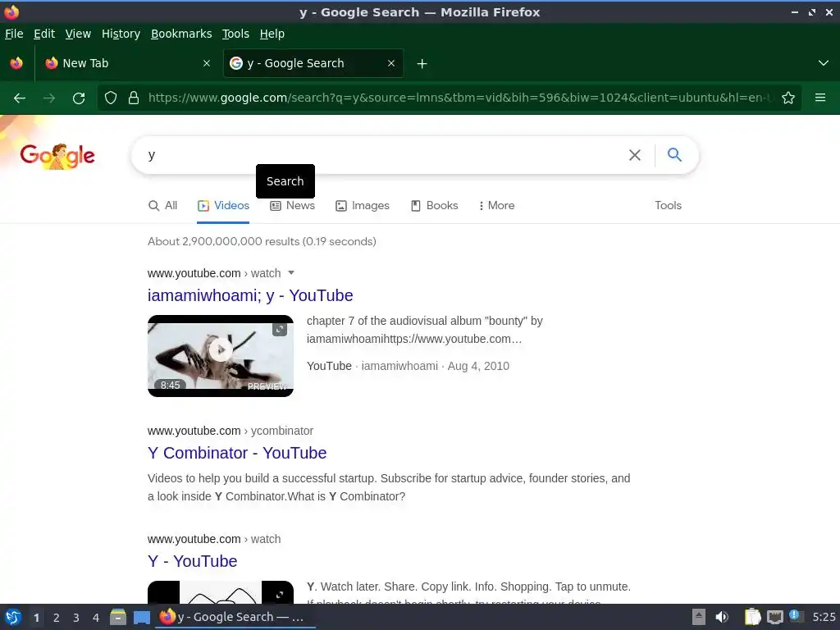Screen dimensions: 840x630
Task: Switch to the Books results tab
Action: 435,206
